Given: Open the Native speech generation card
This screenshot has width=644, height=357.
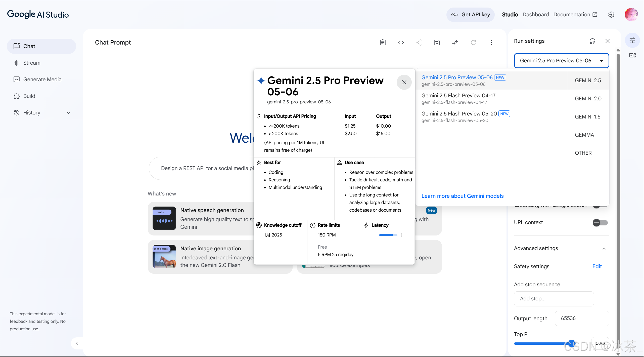Looking at the screenshot, I should tap(201, 219).
